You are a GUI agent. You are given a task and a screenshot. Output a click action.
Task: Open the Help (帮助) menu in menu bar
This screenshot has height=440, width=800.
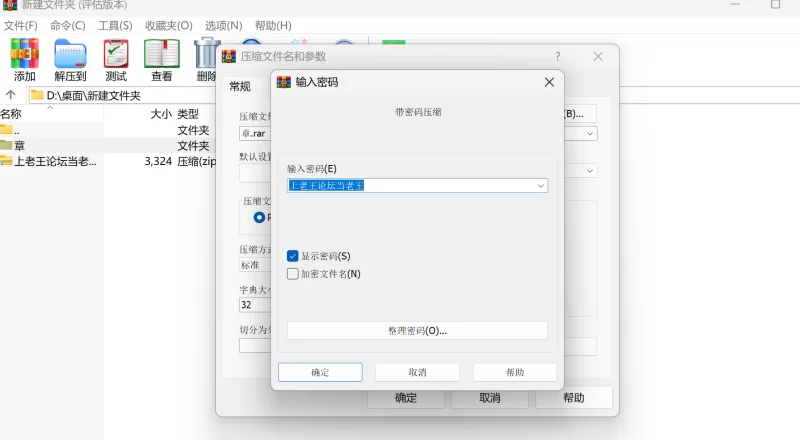pos(273,26)
